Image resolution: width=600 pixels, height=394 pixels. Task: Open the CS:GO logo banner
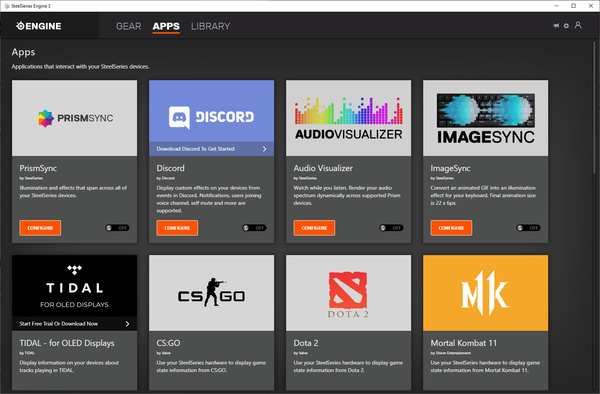(x=212, y=293)
